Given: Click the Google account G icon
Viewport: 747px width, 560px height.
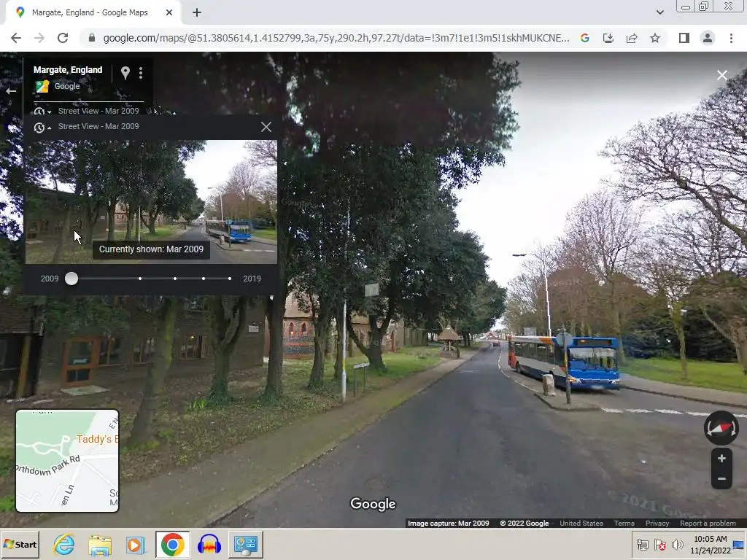Looking at the screenshot, I should coord(585,38).
